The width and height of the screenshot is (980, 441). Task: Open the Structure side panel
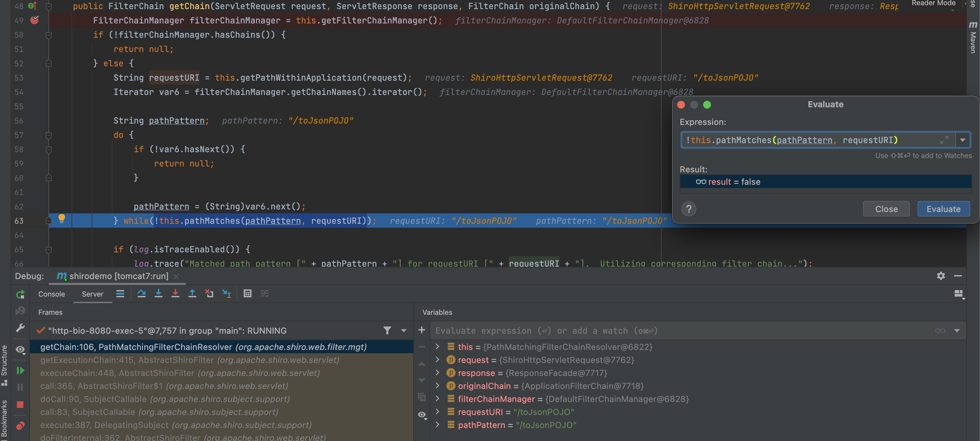4,365
